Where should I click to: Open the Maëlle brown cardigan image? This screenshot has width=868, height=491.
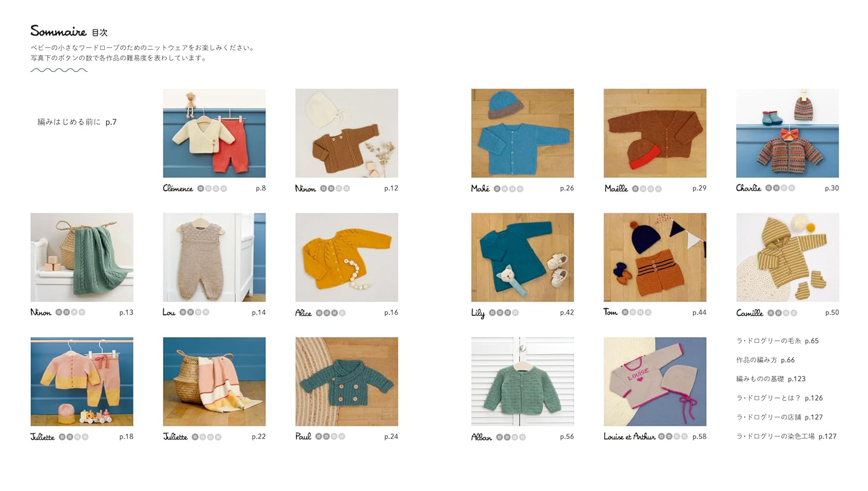pos(655,133)
